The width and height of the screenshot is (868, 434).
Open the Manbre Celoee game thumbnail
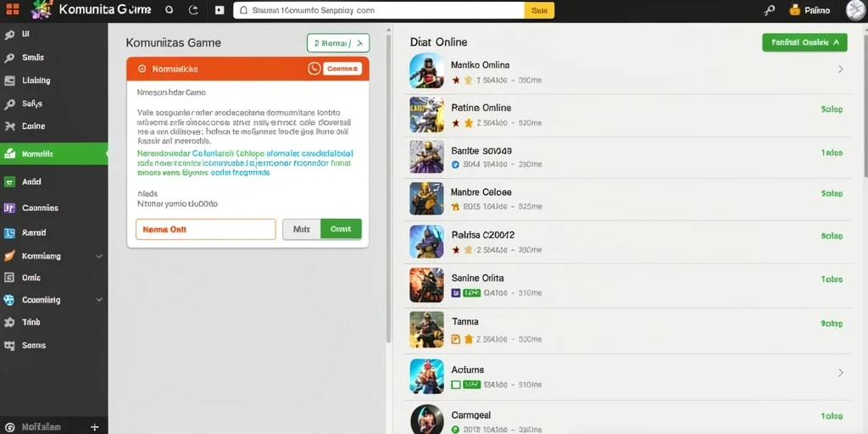426,198
